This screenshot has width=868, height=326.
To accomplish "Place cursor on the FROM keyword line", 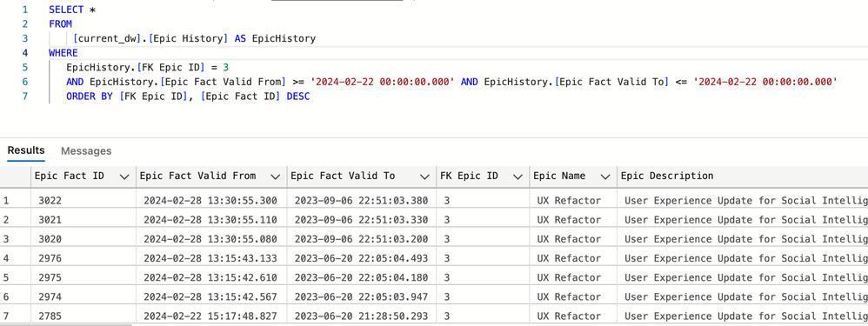I will 60,23.
